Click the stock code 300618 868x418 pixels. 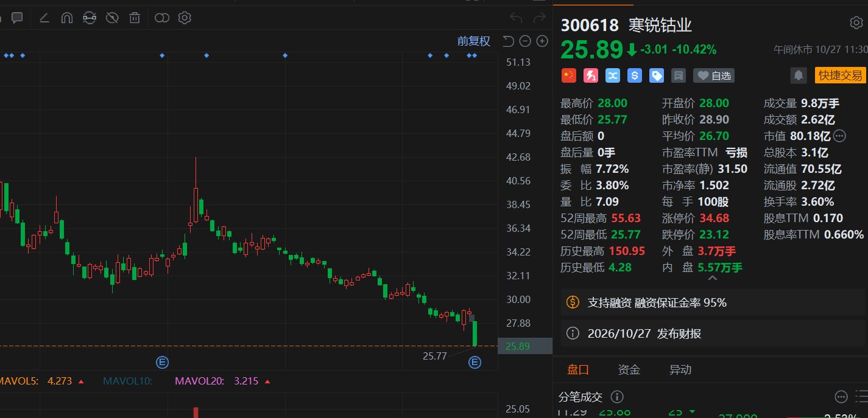(x=589, y=25)
